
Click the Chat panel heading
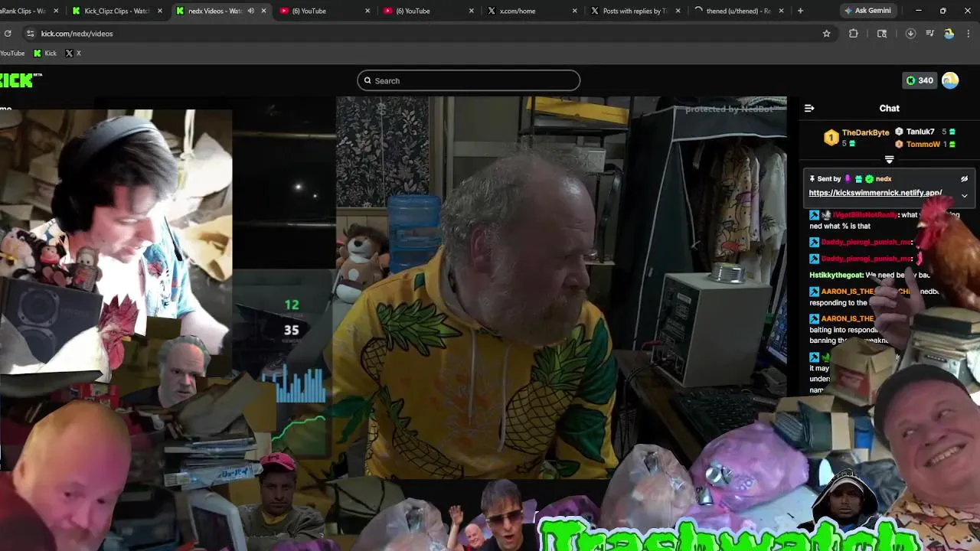889,108
